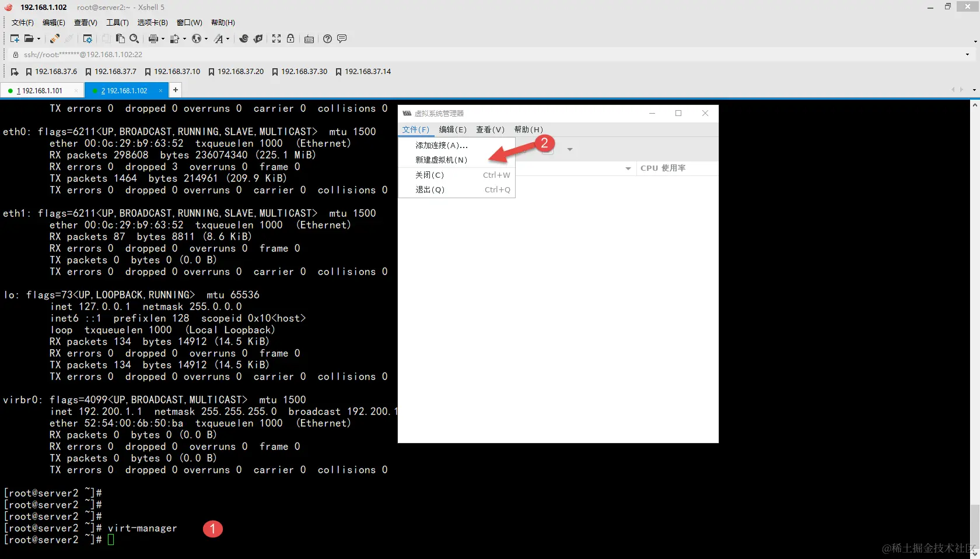Click the virt-manager app icon in title bar
Screen dimensions: 980x559
(407, 113)
